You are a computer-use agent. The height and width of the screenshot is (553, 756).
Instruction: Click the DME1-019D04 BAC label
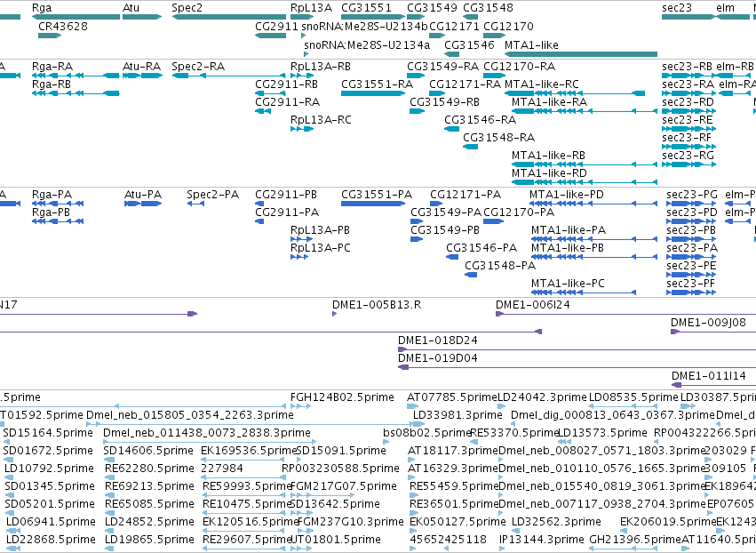click(437, 358)
